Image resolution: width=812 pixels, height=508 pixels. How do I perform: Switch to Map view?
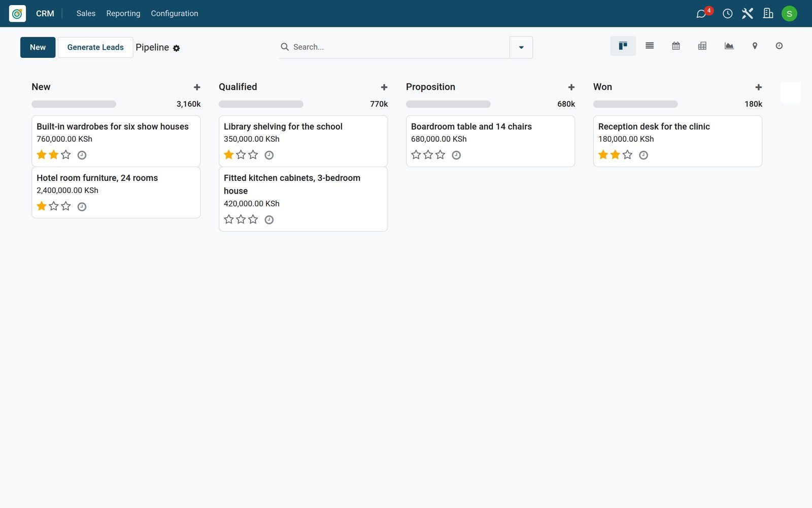(x=755, y=46)
